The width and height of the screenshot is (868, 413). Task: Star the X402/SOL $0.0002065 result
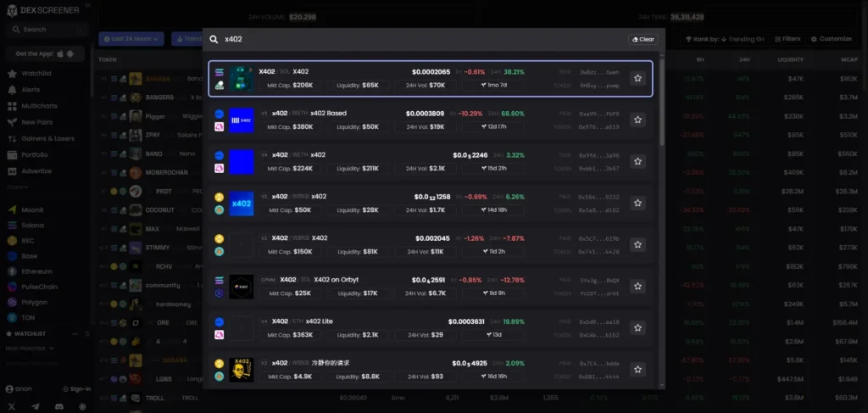[x=637, y=79]
